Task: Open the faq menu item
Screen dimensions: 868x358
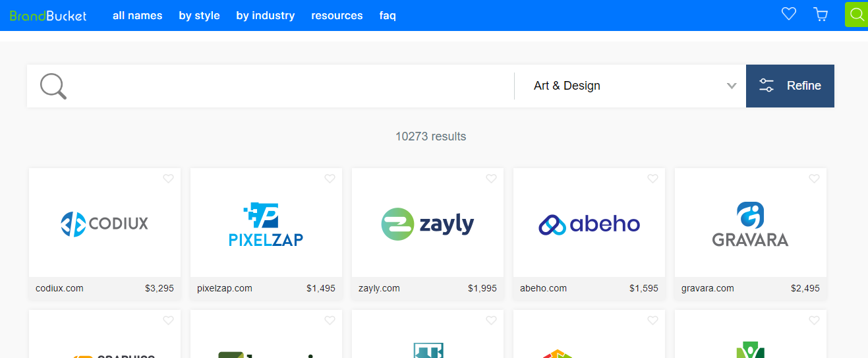Action: (x=388, y=15)
